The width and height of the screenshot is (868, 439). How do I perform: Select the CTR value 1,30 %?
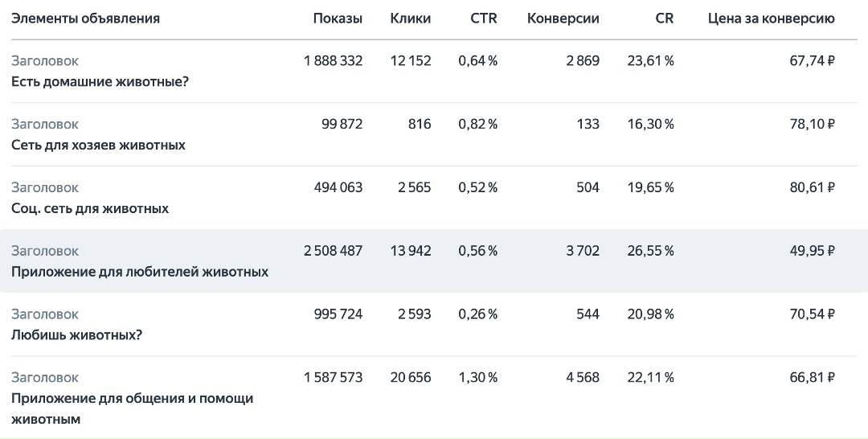coord(477,377)
